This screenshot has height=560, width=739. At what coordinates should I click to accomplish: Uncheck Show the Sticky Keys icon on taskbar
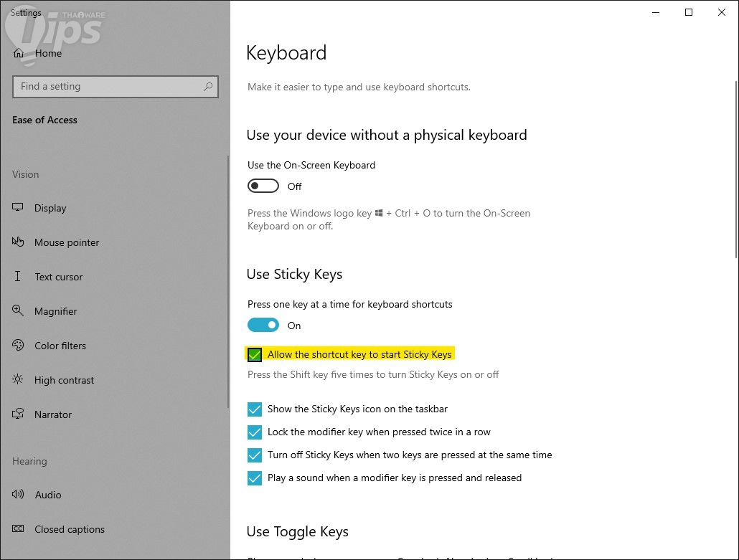coord(255,409)
